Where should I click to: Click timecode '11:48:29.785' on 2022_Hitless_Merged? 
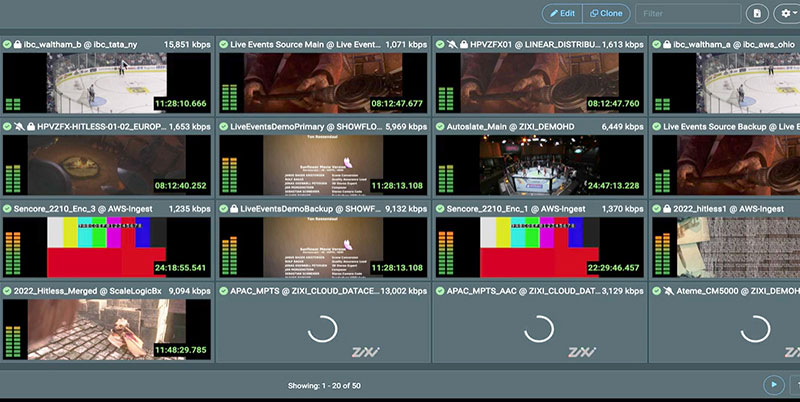coord(181,350)
